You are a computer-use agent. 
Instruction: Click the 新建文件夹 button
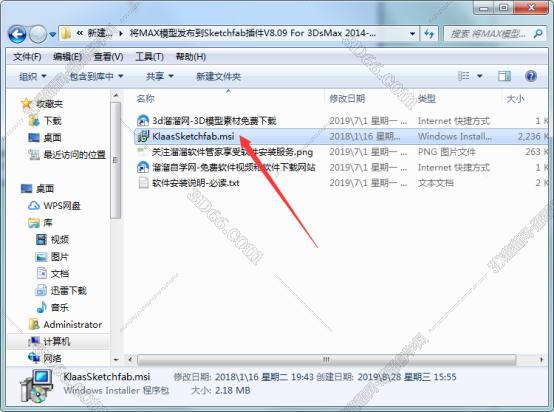(218, 76)
